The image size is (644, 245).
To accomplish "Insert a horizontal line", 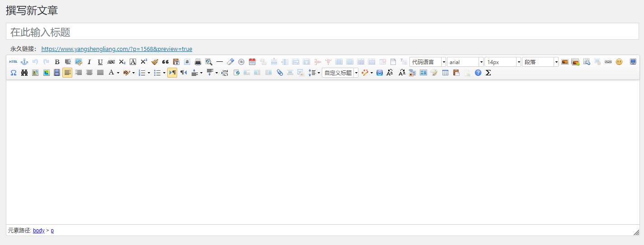I will pyautogui.click(x=220, y=62).
